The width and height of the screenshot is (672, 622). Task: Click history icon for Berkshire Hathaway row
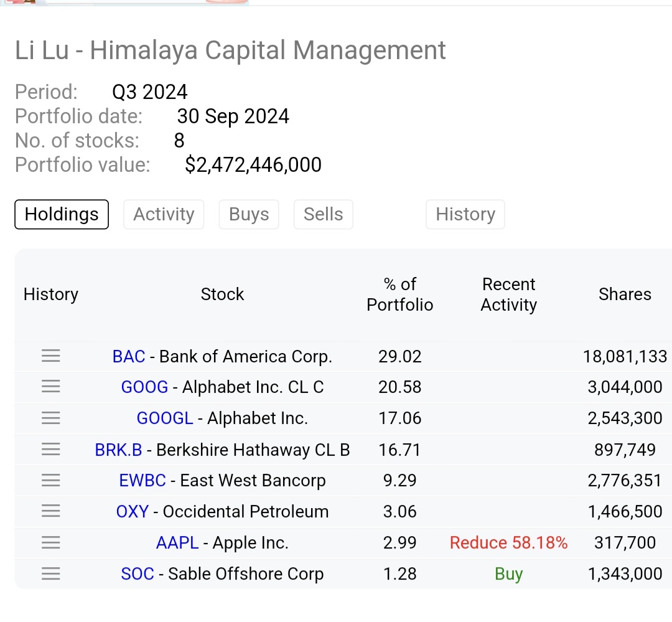click(51, 450)
